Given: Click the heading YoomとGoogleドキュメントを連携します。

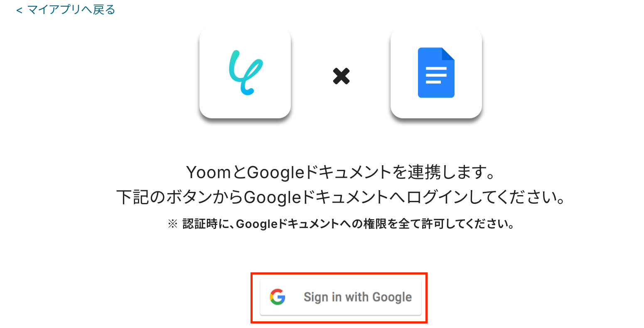Looking at the screenshot, I should [341, 172].
